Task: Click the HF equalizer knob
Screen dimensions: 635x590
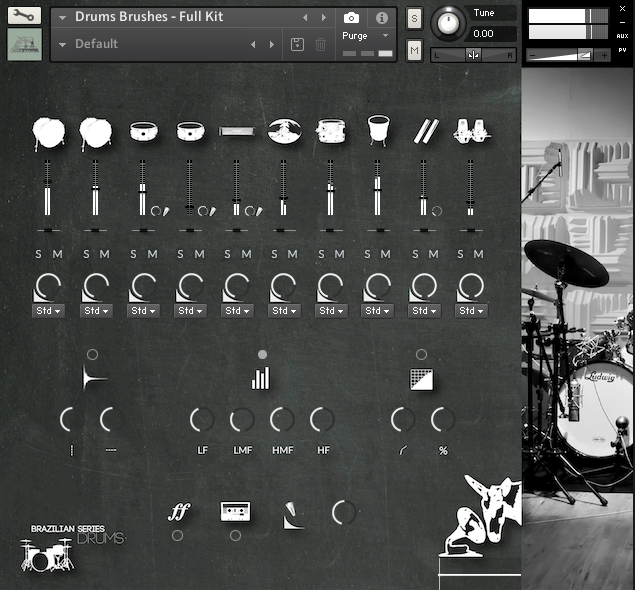Action: pyautogui.click(x=322, y=420)
